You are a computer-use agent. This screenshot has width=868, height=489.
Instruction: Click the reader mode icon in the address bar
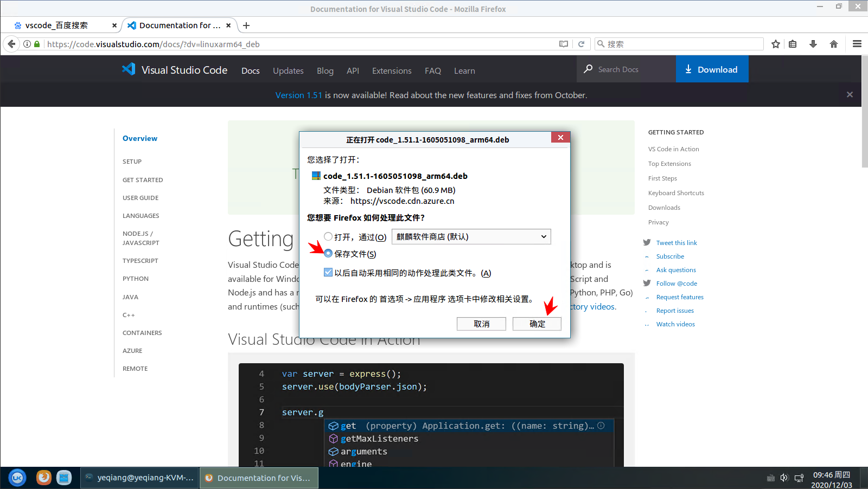(564, 44)
